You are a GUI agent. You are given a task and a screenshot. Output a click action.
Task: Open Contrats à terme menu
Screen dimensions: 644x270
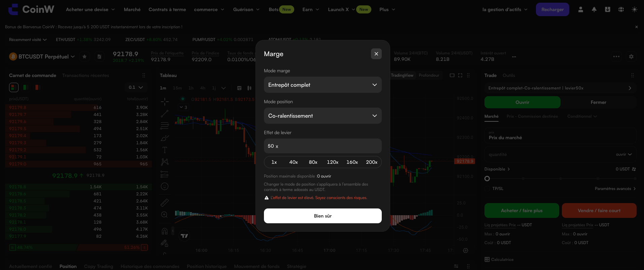tap(167, 9)
